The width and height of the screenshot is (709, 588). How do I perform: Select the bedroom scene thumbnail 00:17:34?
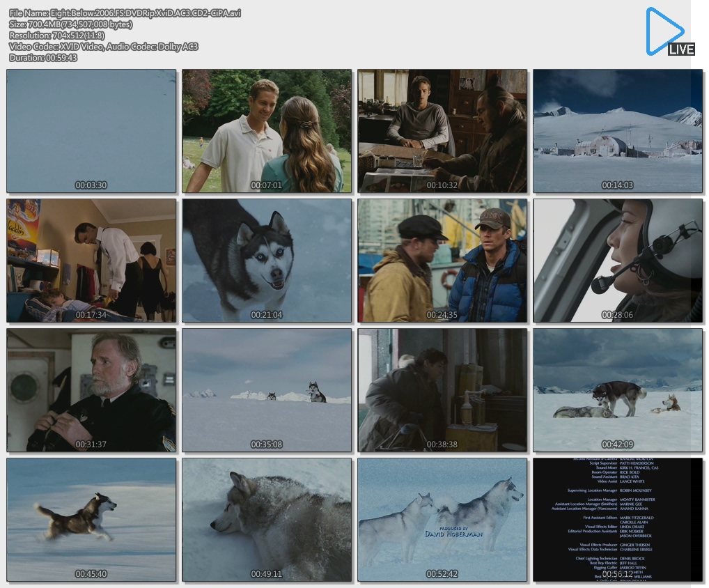click(x=91, y=261)
